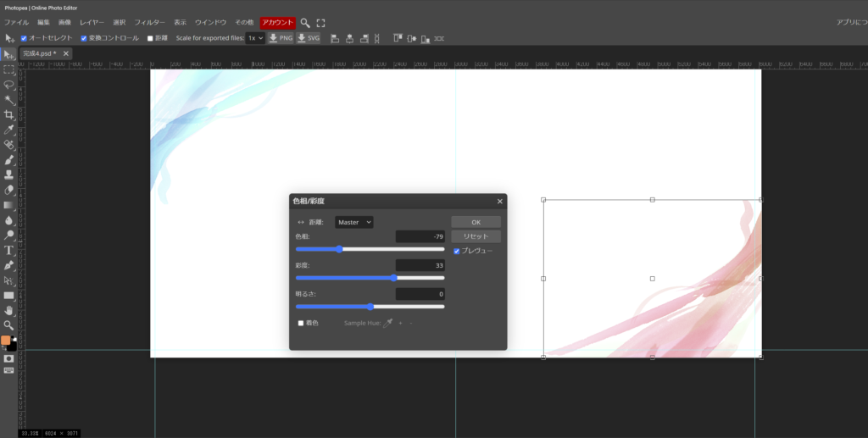Export the image with the PNG button
Image resolution: width=868 pixels, height=438 pixels.
coord(280,38)
